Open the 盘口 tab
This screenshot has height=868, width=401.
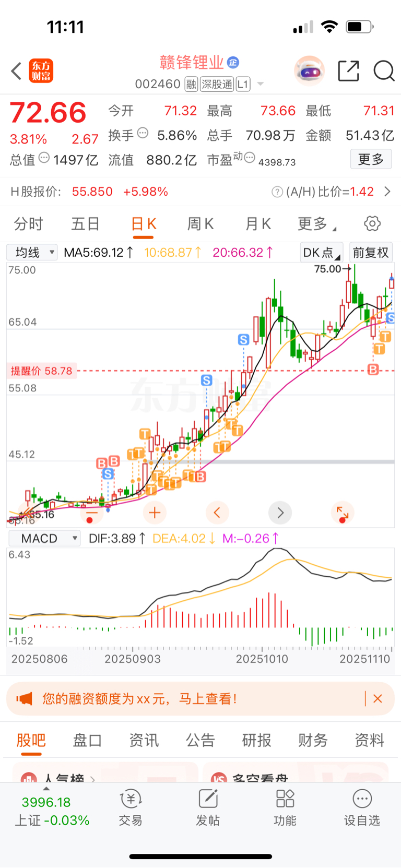[x=87, y=740]
